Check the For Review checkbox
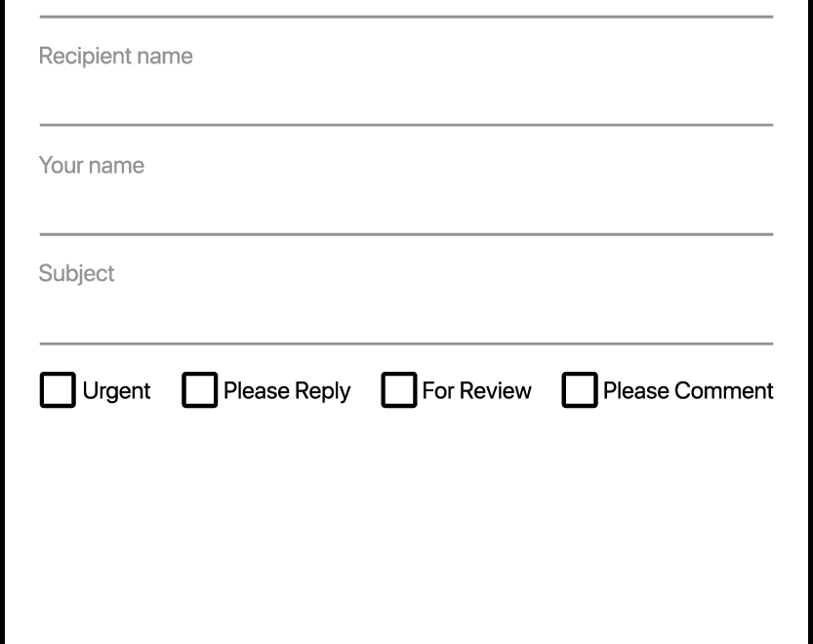Screen dimensions: 813x644 398,389
